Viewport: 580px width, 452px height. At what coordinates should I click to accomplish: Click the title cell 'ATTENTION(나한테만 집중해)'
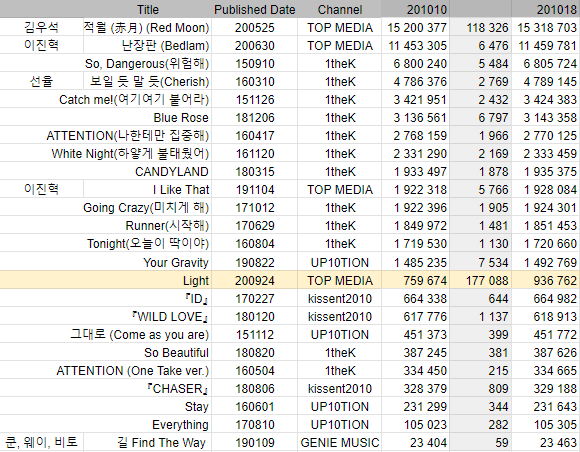(128, 135)
